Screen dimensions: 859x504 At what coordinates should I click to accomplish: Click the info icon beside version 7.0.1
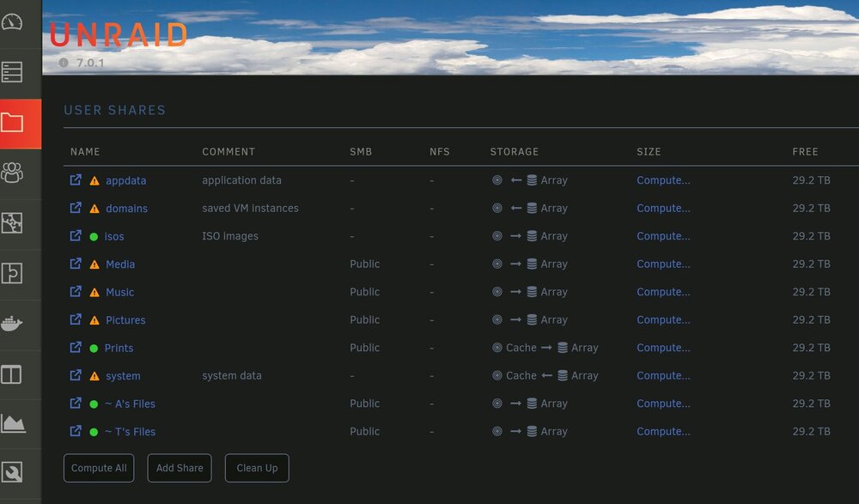tap(64, 63)
